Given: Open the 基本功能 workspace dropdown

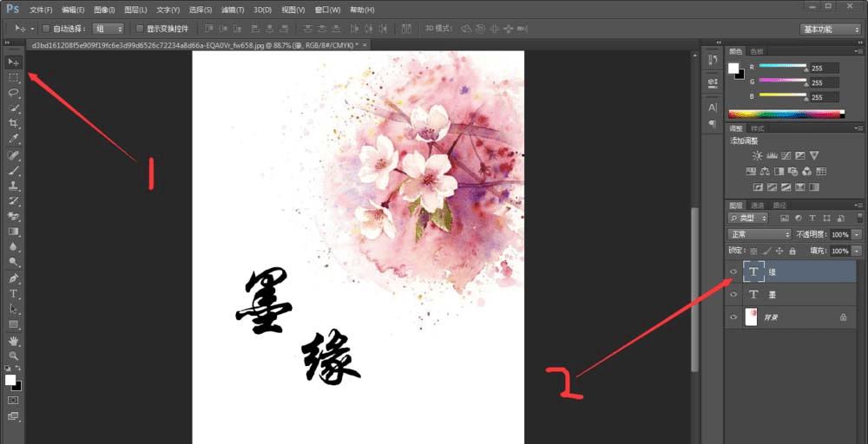Looking at the screenshot, I should (830, 29).
